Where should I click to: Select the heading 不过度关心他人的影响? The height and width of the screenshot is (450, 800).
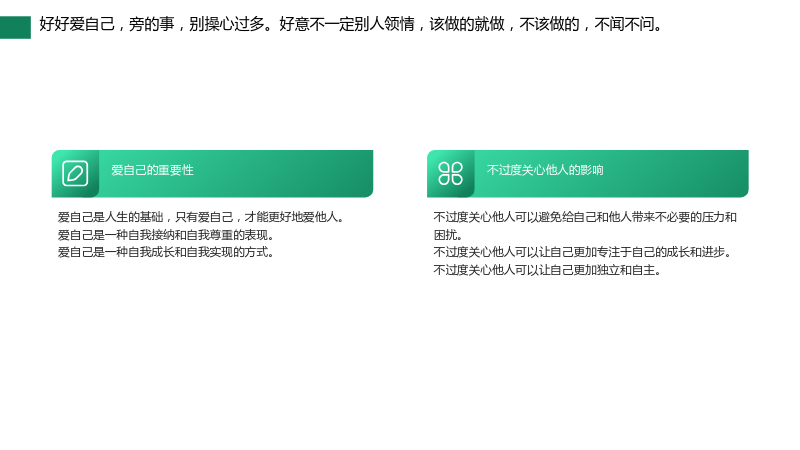pyautogui.click(x=545, y=170)
